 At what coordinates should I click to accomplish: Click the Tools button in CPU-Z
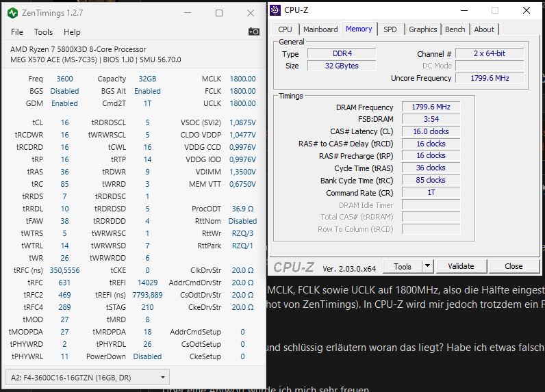403,267
